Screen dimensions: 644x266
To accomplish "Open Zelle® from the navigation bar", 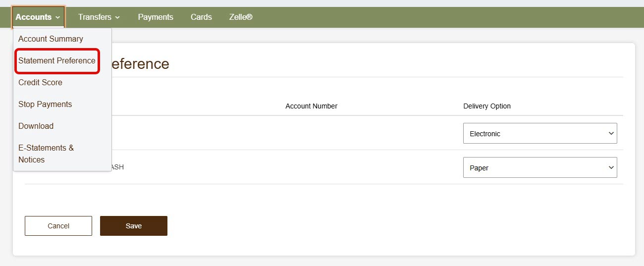I will tap(241, 17).
